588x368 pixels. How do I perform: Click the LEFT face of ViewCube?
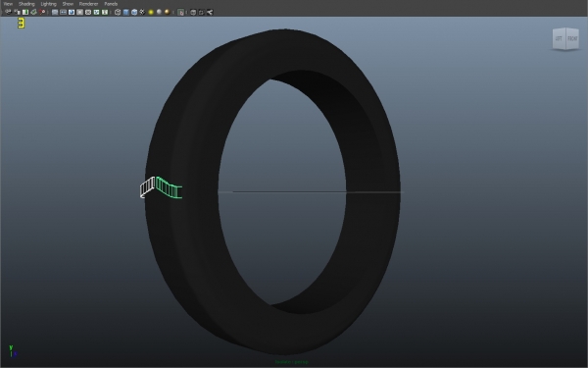(559, 38)
